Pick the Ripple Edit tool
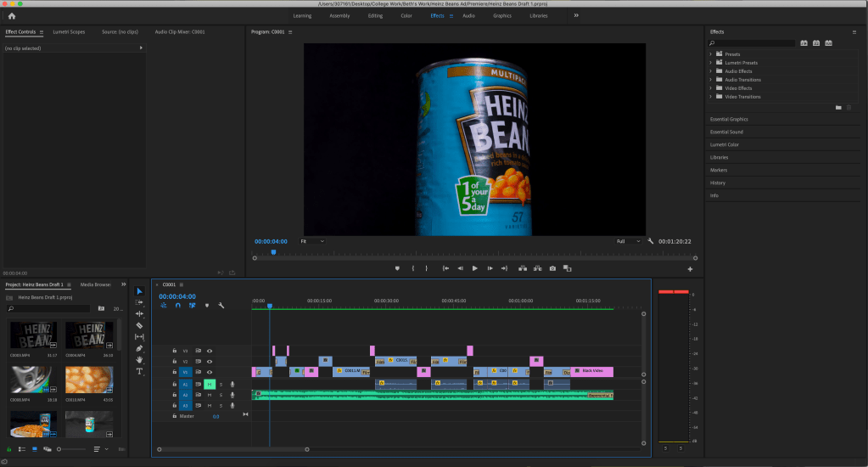The width and height of the screenshot is (868, 467). 140,313
